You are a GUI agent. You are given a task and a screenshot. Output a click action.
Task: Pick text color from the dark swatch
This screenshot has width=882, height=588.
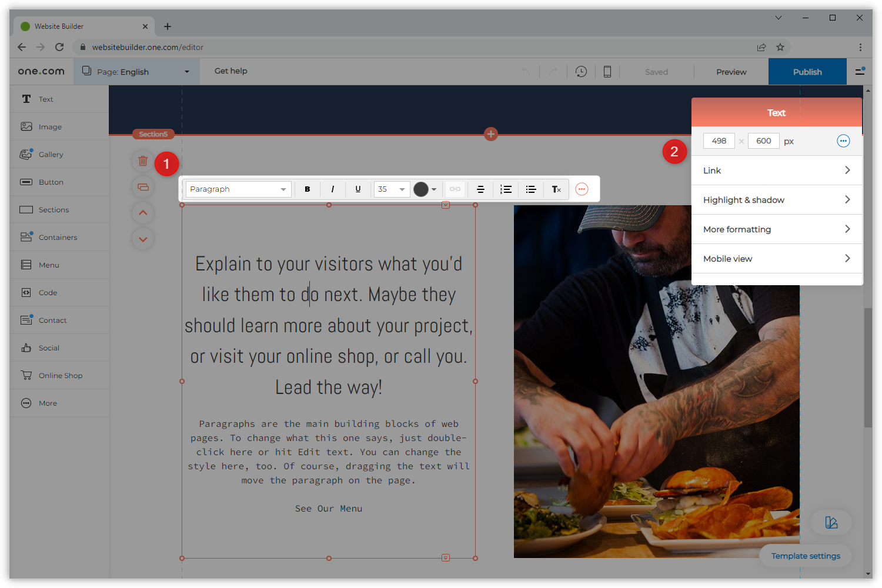[422, 189]
